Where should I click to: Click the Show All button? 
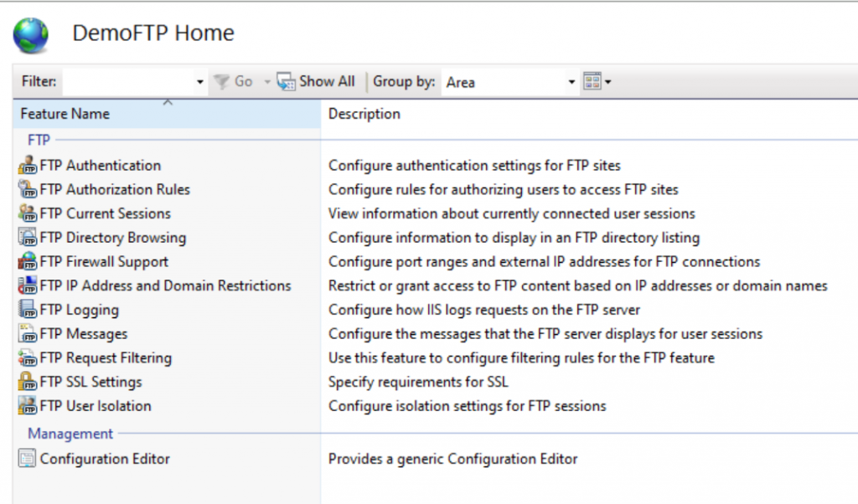(x=317, y=82)
